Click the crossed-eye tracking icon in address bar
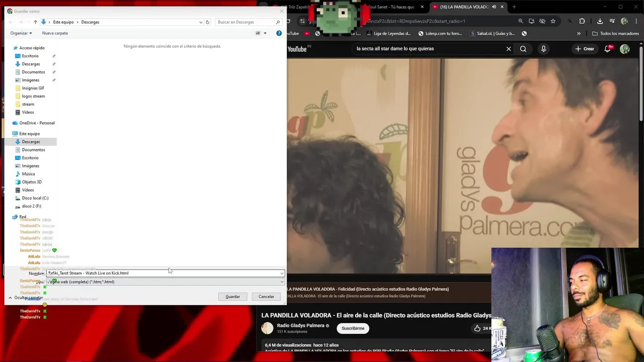This screenshot has height=362, width=644. point(542,21)
